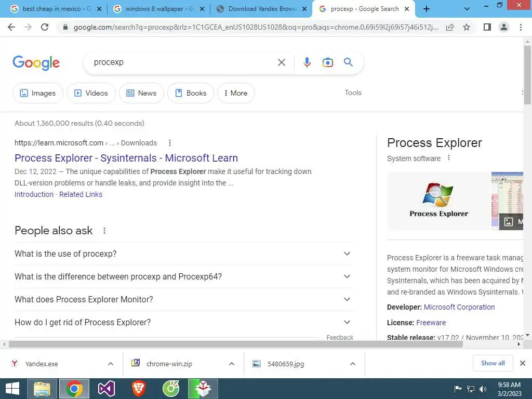
Task: Click the vertical scrollbar thumb
Action: [x=527, y=75]
